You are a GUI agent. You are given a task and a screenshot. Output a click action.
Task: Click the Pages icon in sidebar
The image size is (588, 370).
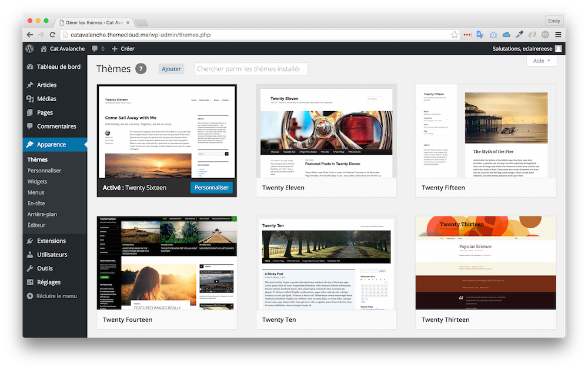30,112
